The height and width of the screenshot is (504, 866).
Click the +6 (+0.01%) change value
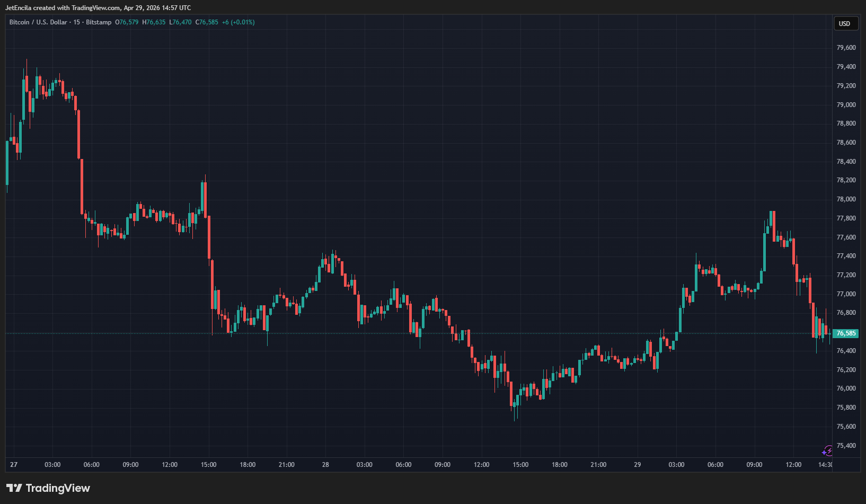coord(238,22)
